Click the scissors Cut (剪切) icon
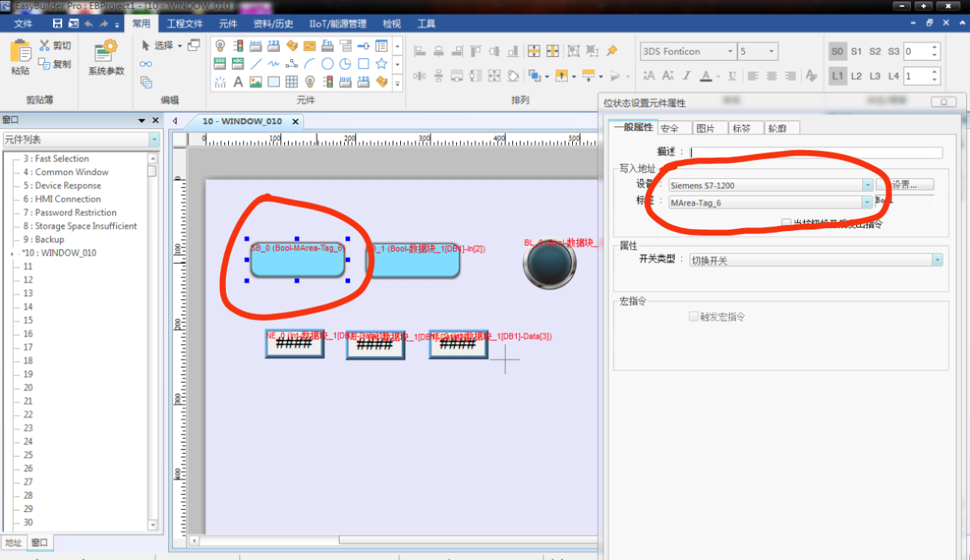970x560 pixels. [44, 46]
